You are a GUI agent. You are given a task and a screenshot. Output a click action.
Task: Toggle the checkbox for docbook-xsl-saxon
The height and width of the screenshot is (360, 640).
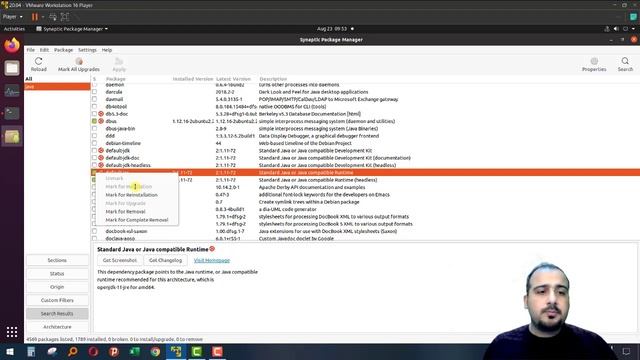(94, 231)
